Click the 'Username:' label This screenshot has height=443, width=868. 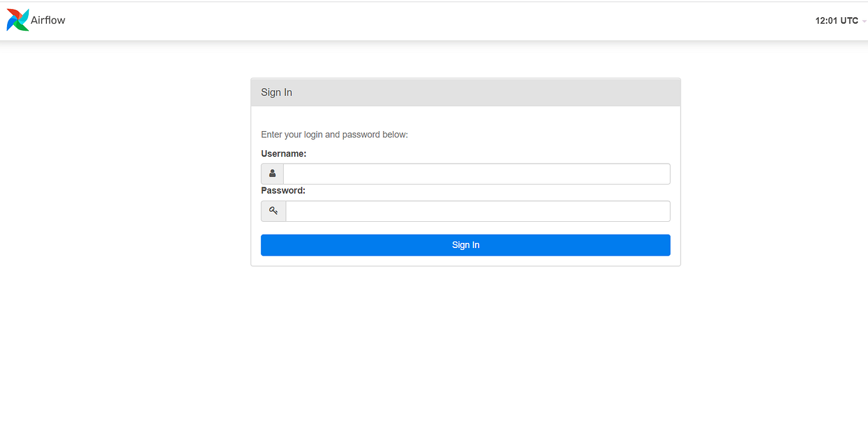(284, 154)
